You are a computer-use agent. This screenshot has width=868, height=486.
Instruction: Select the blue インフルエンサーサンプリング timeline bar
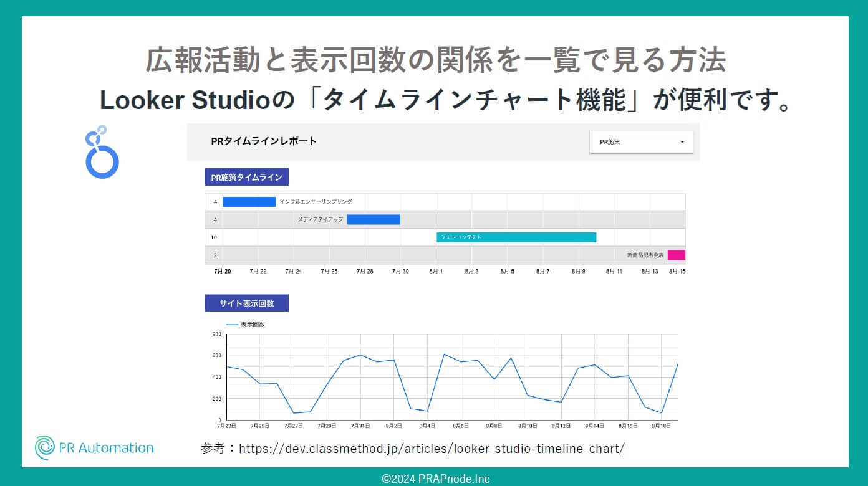coord(249,202)
